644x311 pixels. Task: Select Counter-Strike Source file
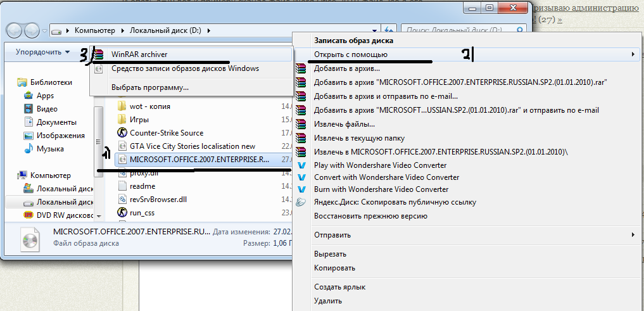tap(167, 133)
